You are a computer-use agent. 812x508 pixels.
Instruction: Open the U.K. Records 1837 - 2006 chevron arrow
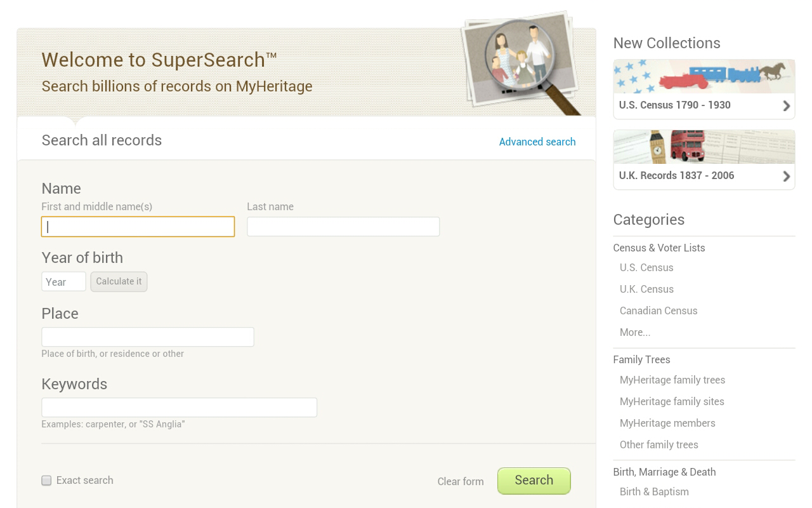point(786,177)
